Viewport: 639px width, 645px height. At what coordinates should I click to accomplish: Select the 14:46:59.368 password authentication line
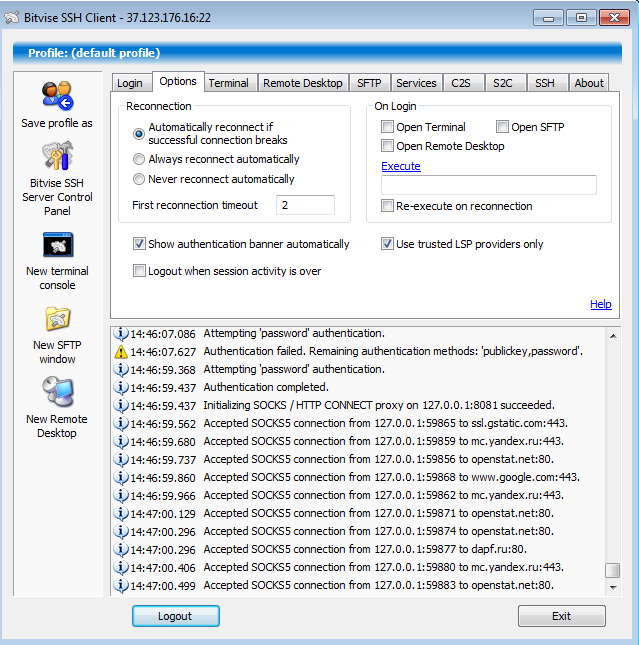coord(359,369)
